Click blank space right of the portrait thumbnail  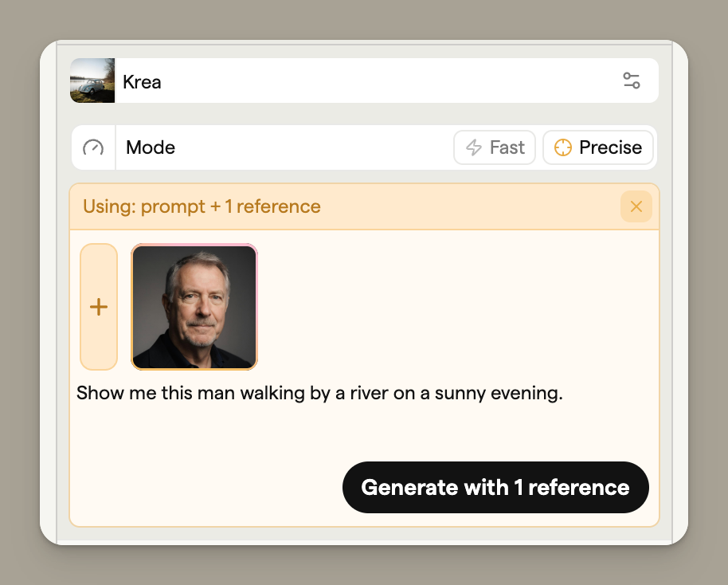point(454,307)
